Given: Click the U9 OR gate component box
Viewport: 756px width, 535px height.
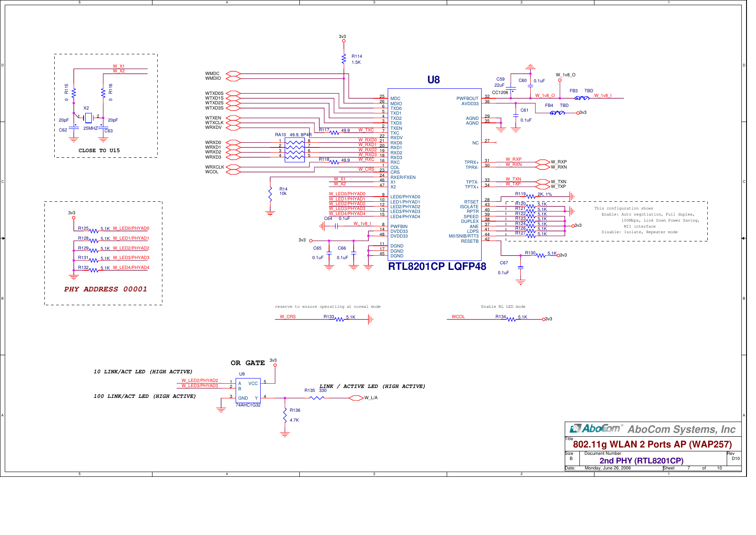Looking at the screenshot, I should coord(248,391).
